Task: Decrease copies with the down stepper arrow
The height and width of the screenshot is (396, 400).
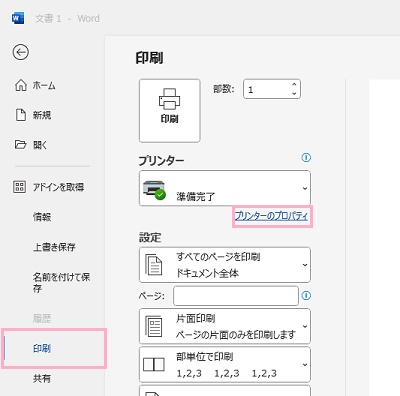Action: [294, 94]
